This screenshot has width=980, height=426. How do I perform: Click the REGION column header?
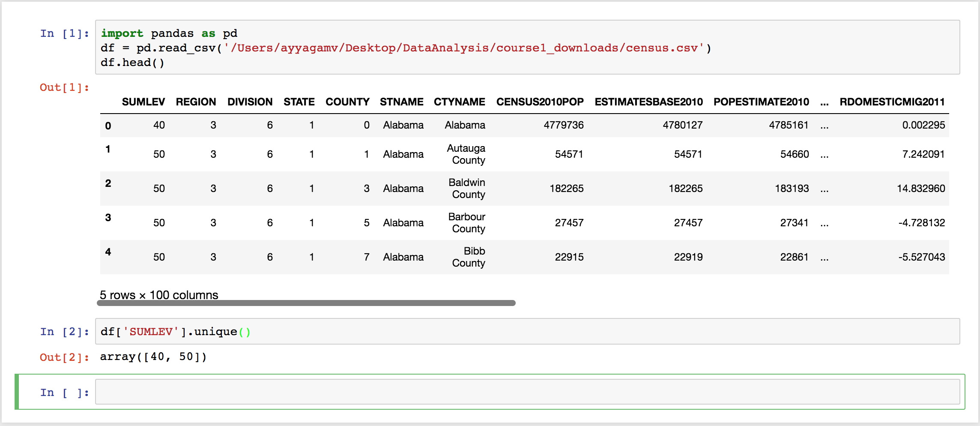click(x=195, y=102)
